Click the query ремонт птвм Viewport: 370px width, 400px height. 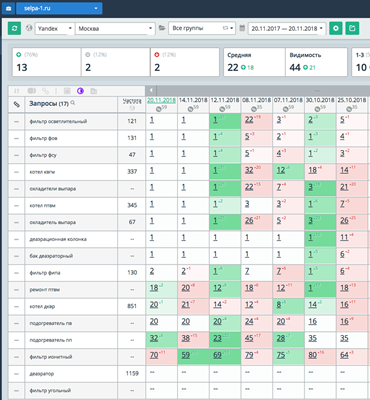click(44, 290)
